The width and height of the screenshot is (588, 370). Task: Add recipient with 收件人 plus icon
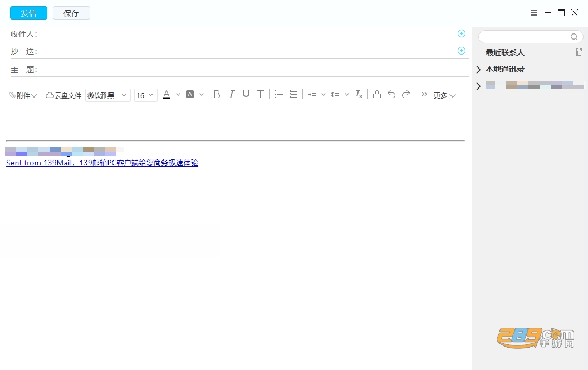coord(462,33)
